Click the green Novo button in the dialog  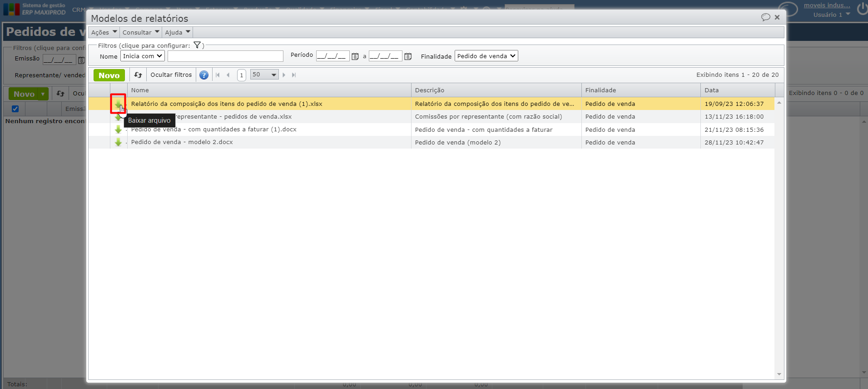pos(109,75)
